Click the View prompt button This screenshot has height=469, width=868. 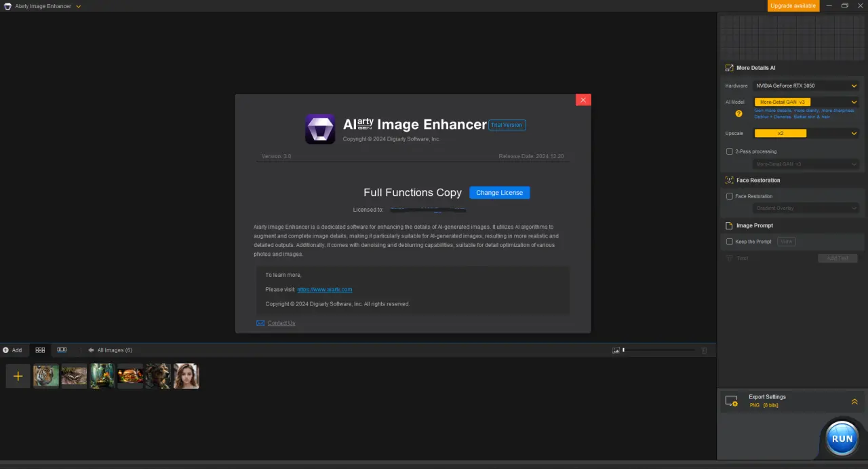point(787,242)
